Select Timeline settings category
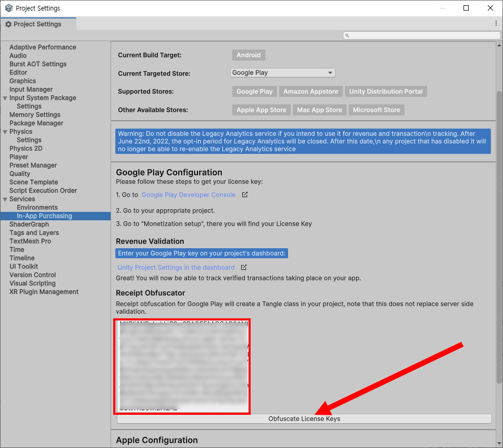 click(x=22, y=258)
